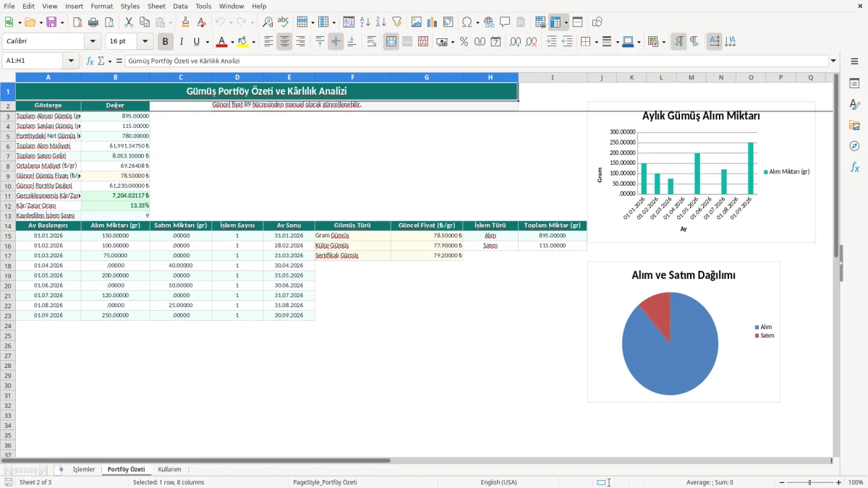This screenshot has height=488, width=868.
Task: Toggle Merge and Center Cells
Action: pyautogui.click(x=391, y=42)
